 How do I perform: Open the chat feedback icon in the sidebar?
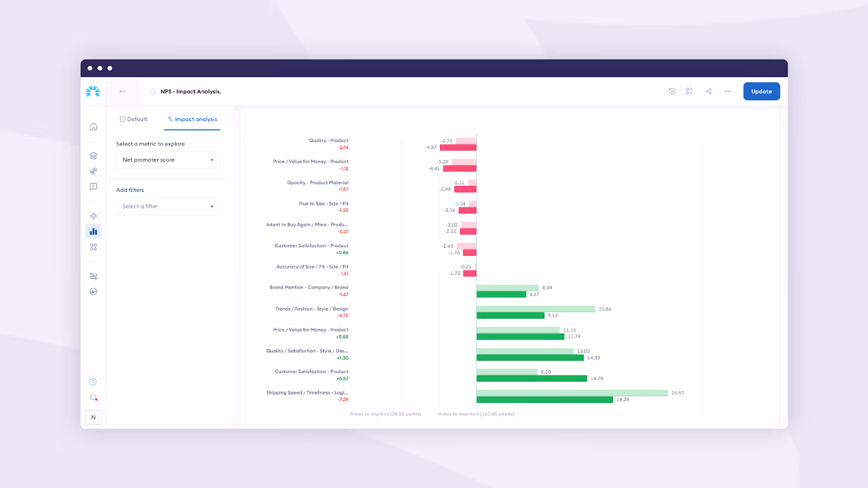coord(93,187)
